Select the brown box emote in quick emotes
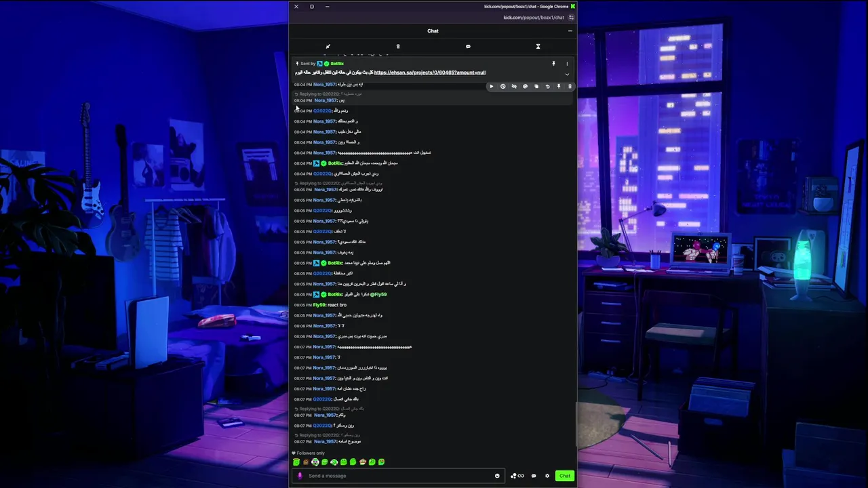 tap(306, 462)
